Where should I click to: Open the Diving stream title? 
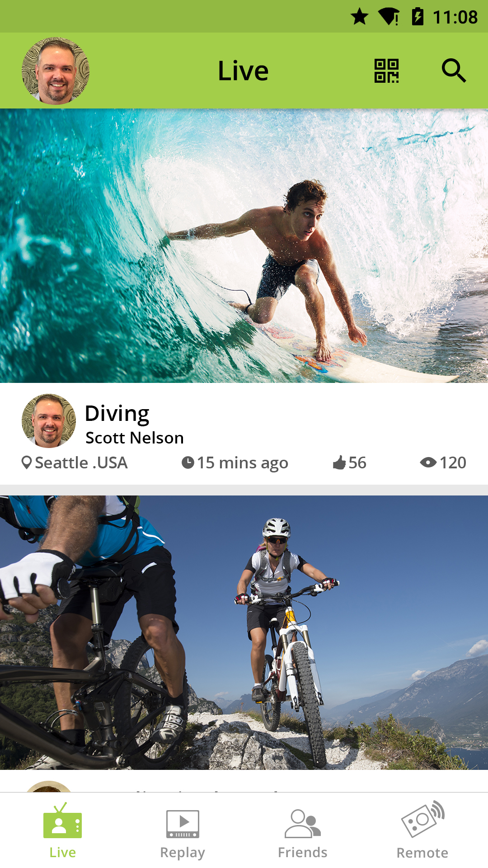[x=117, y=414]
